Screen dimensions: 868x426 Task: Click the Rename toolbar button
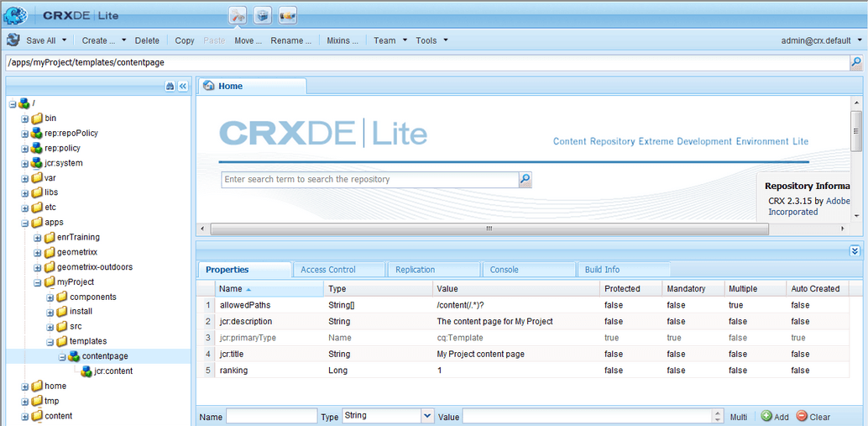(290, 40)
